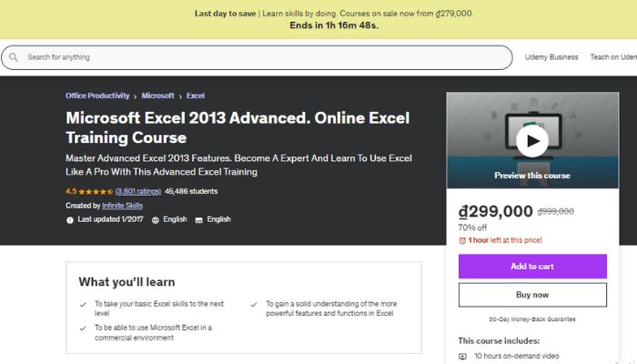This screenshot has height=364, width=637.
Task: Go to Microsoft breadcrumb category
Action: pyautogui.click(x=157, y=96)
